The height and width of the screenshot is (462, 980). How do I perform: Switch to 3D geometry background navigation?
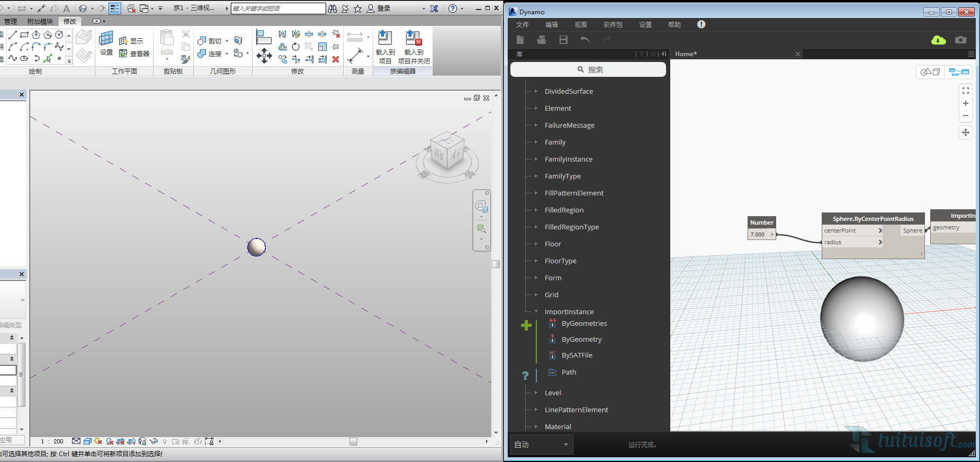coord(930,72)
